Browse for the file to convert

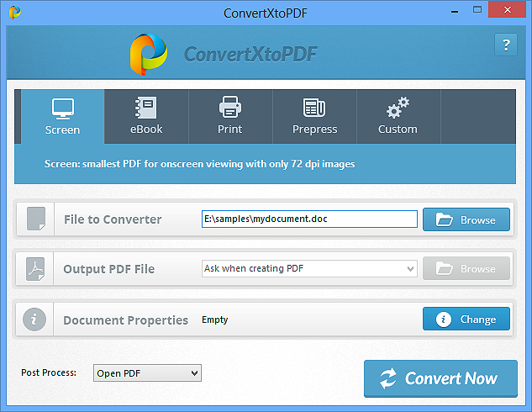pyautogui.click(x=466, y=219)
